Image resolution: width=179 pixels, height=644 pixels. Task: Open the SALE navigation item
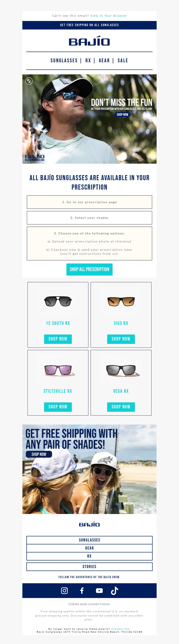coord(123,61)
